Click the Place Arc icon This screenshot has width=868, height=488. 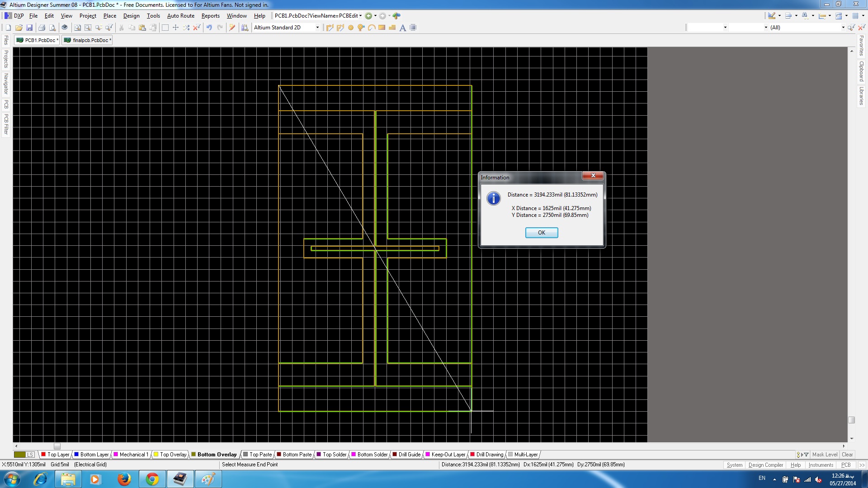point(371,28)
